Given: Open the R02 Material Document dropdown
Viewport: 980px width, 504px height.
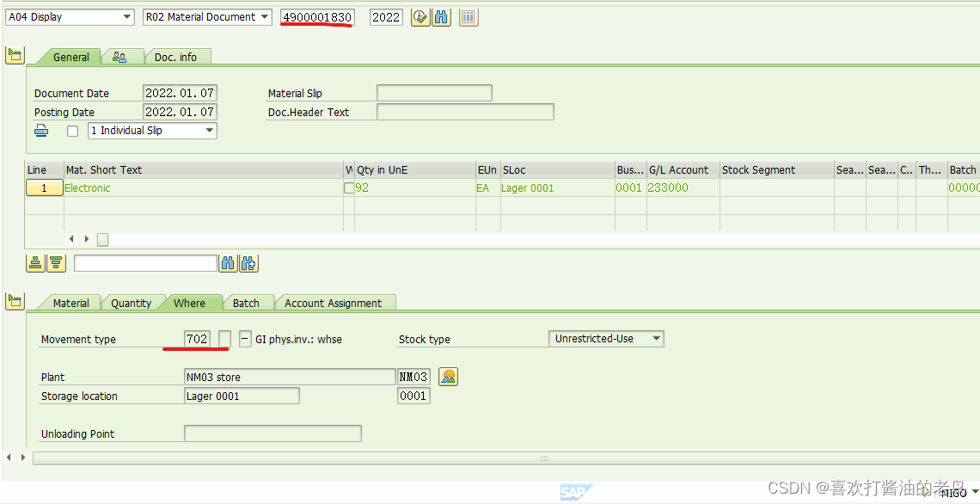Looking at the screenshot, I should [207, 17].
